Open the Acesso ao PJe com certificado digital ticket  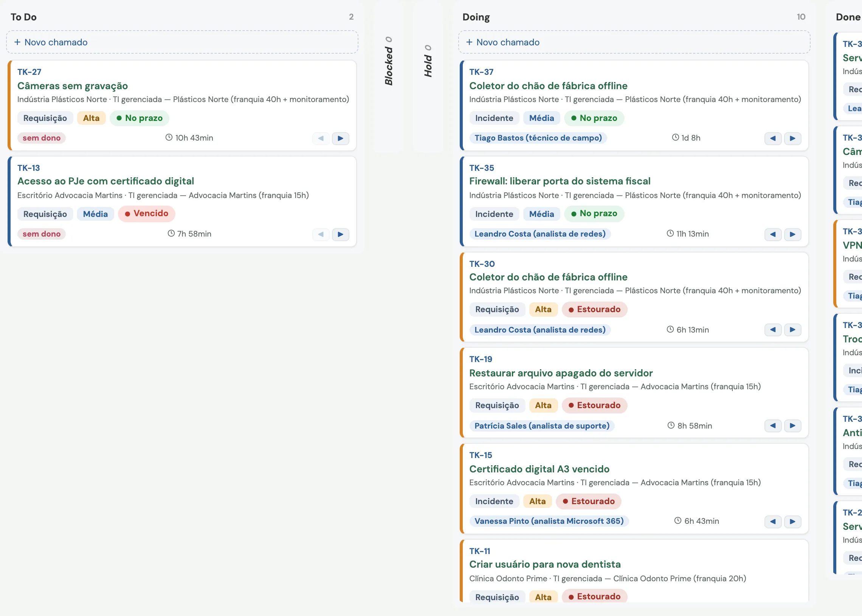(105, 181)
